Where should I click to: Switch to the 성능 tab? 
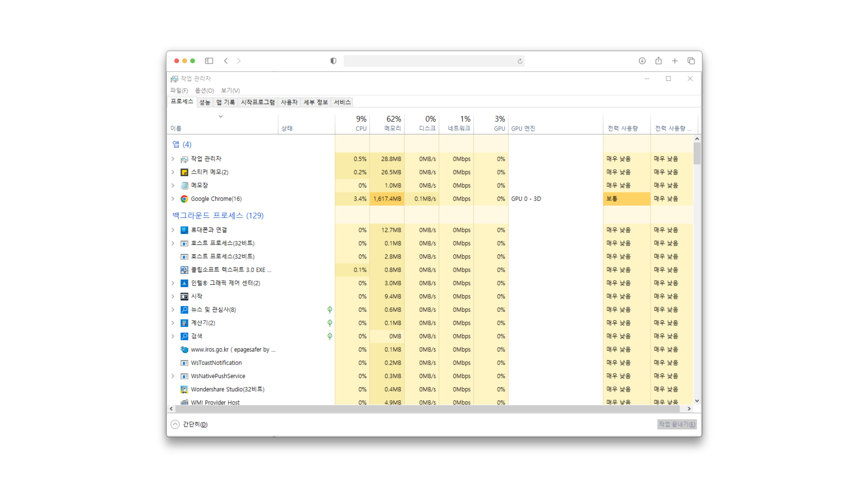[205, 103]
